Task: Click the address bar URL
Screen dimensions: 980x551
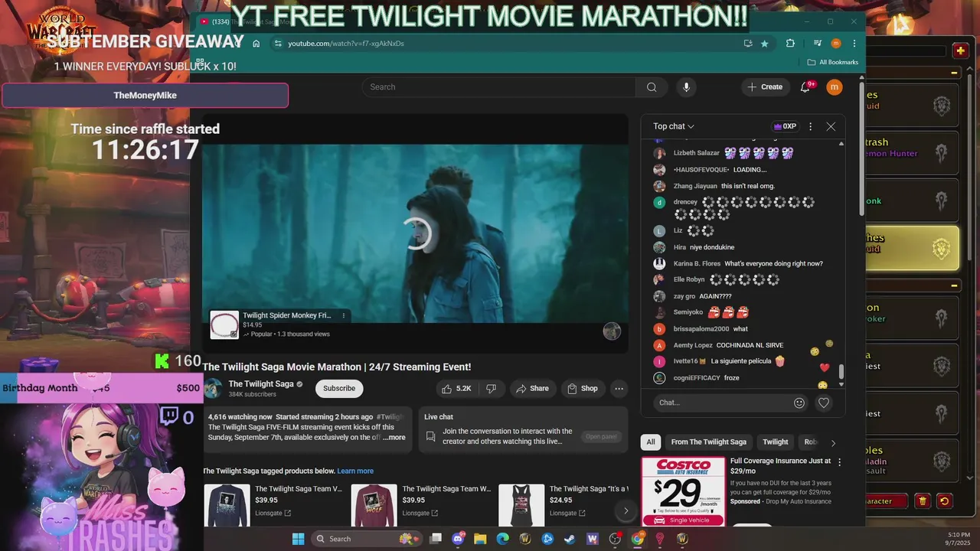Action: 346,44
